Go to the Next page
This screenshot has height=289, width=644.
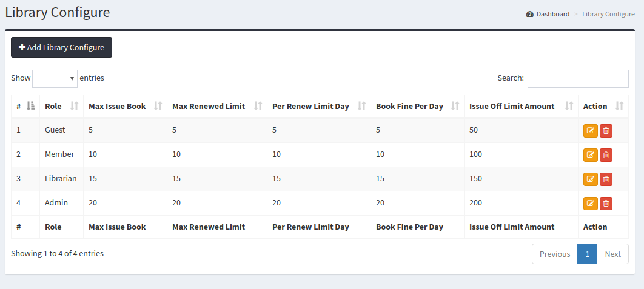[x=612, y=254]
